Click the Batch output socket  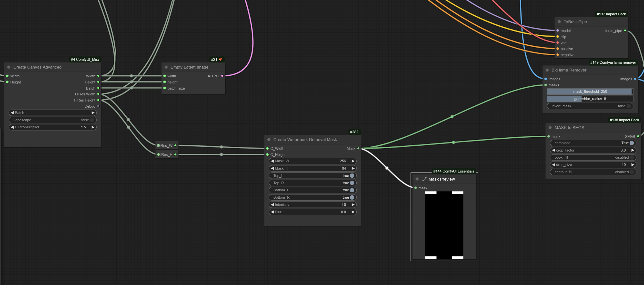click(98, 88)
